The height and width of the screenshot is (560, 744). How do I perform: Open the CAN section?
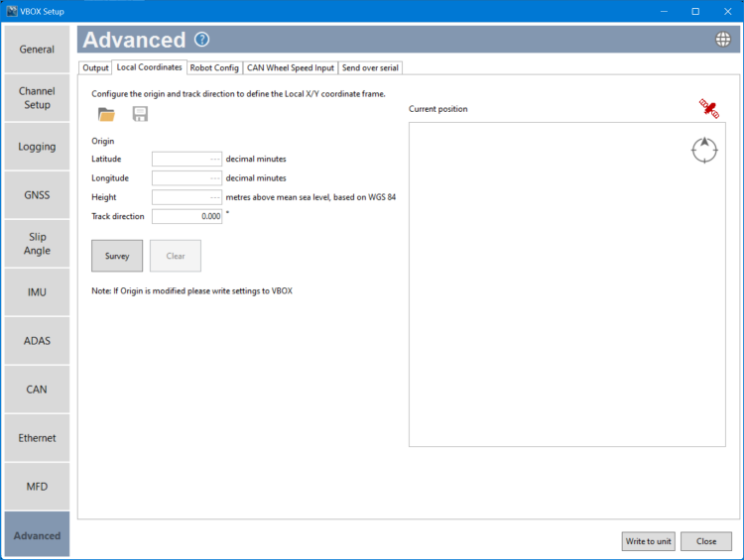point(37,390)
